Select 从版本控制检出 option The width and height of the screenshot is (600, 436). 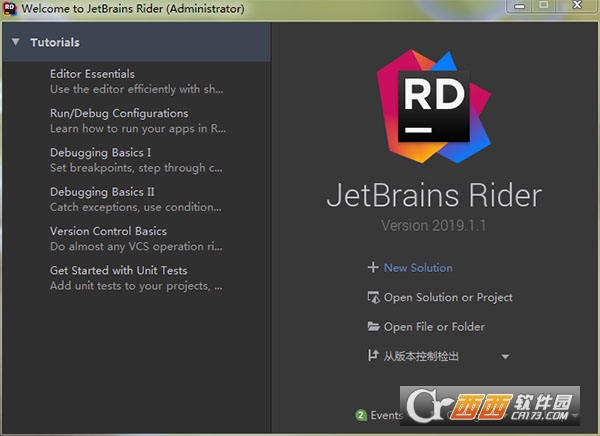421,356
